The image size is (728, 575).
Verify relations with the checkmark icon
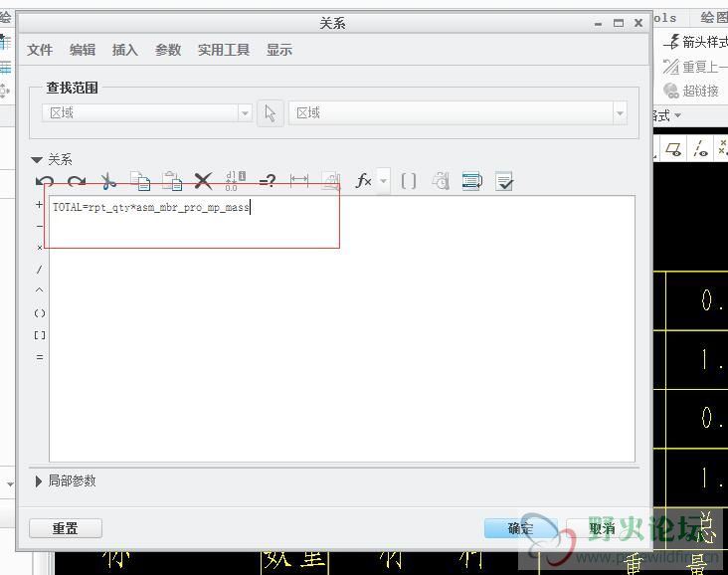(504, 181)
